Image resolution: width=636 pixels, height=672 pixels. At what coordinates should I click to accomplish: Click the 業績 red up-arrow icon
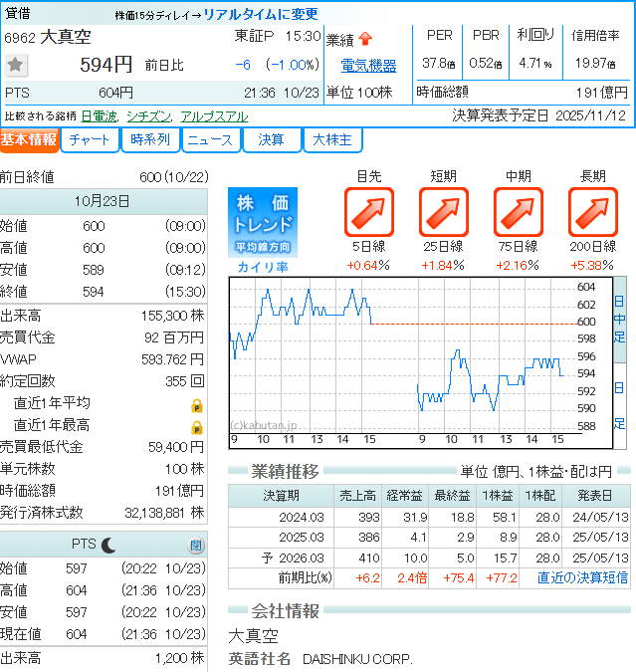[x=365, y=38]
